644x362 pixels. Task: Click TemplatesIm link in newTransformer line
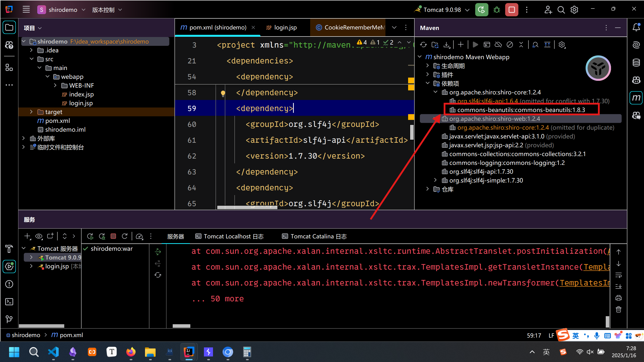point(585,283)
